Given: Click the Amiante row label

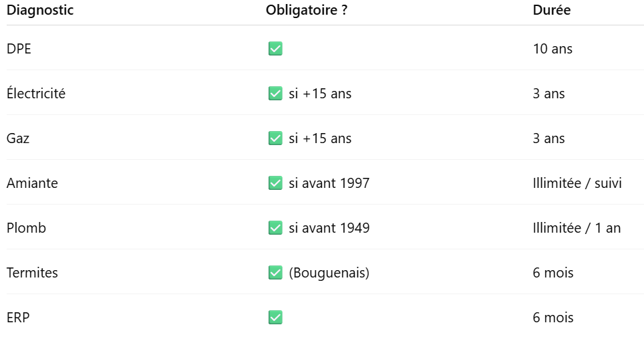Looking at the screenshot, I should point(32,183).
